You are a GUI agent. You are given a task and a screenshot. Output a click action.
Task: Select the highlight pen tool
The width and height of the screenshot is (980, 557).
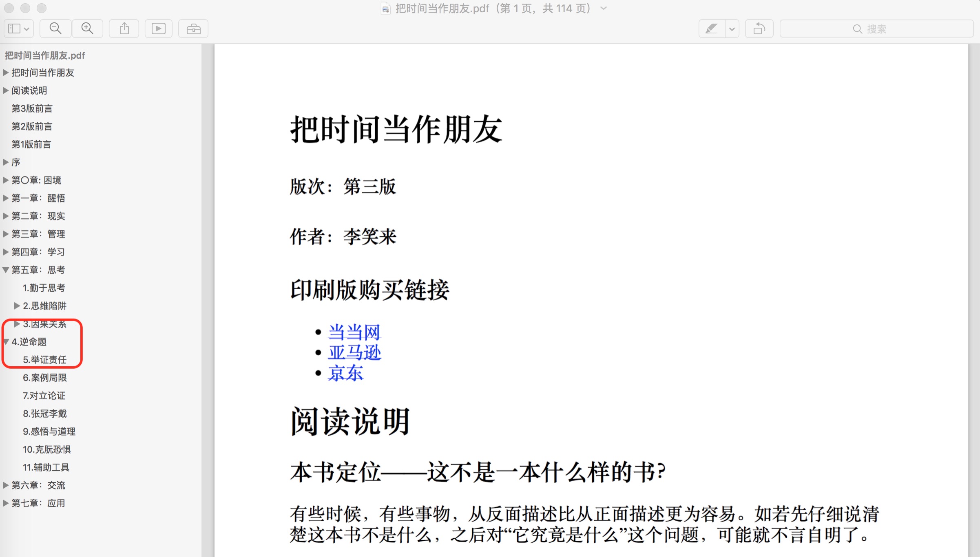click(711, 28)
